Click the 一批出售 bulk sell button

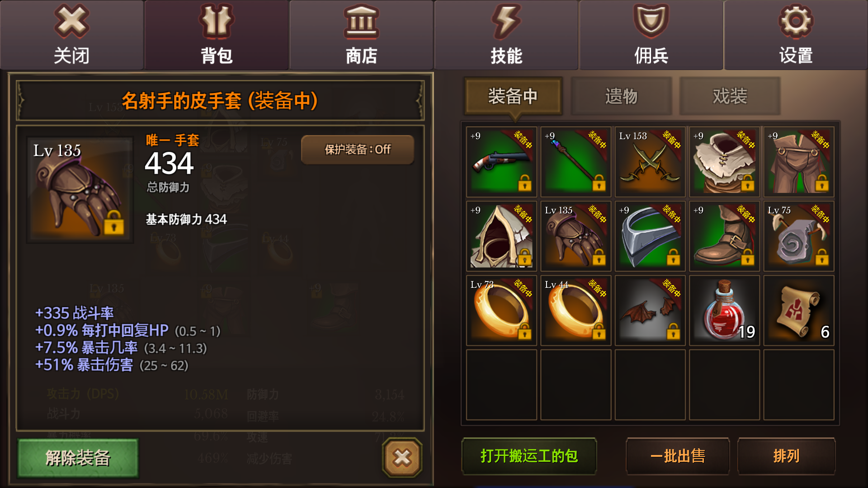[678, 456]
